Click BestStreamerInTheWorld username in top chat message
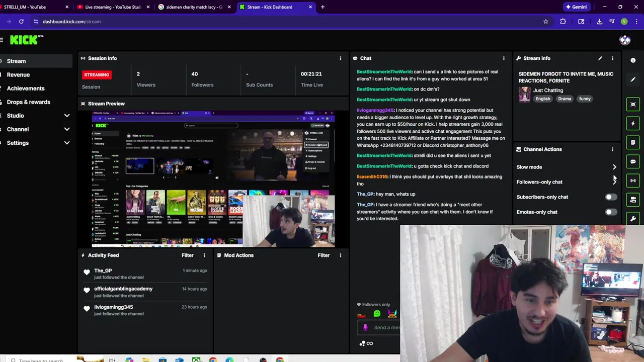Image resolution: width=644 pixels, height=362 pixels. click(x=384, y=72)
